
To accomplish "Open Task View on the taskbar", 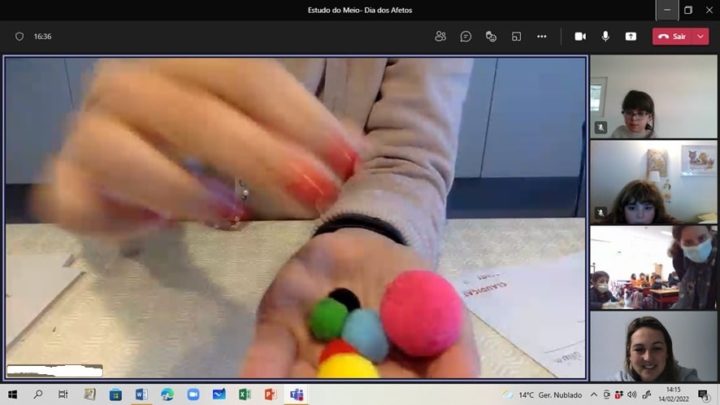I will (x=63, y=395).
